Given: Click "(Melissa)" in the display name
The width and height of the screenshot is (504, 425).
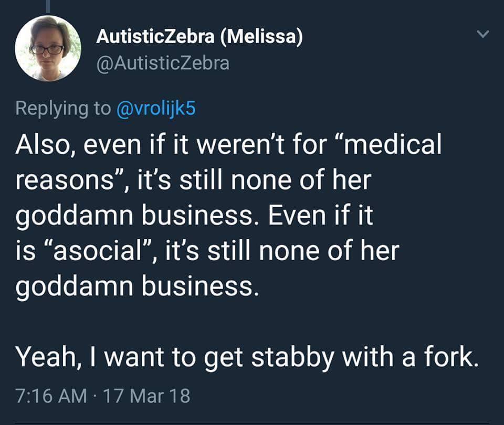Looking at the screenshot, I should [x=258, y=38].
